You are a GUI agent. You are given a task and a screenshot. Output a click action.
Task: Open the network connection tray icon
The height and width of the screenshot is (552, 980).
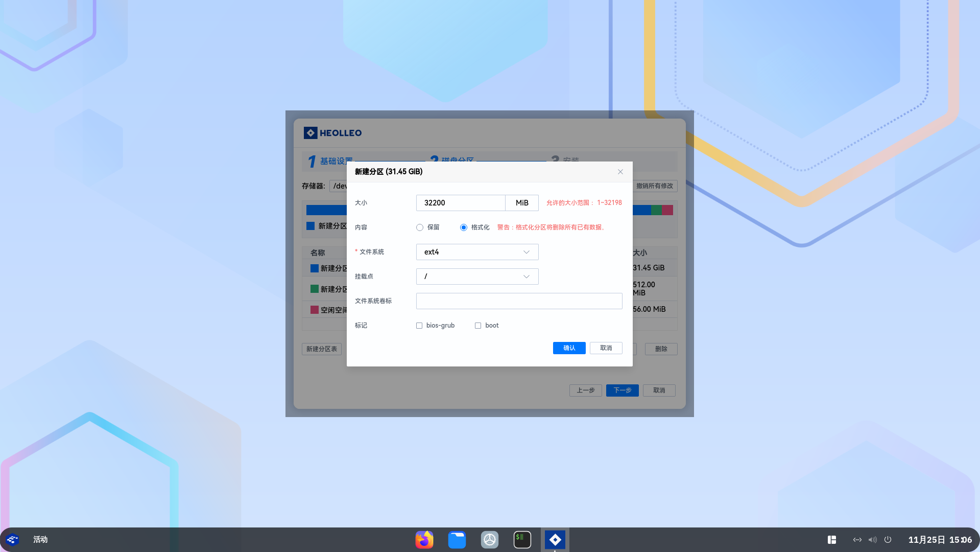pyautogui.click(x=857, y=540)
